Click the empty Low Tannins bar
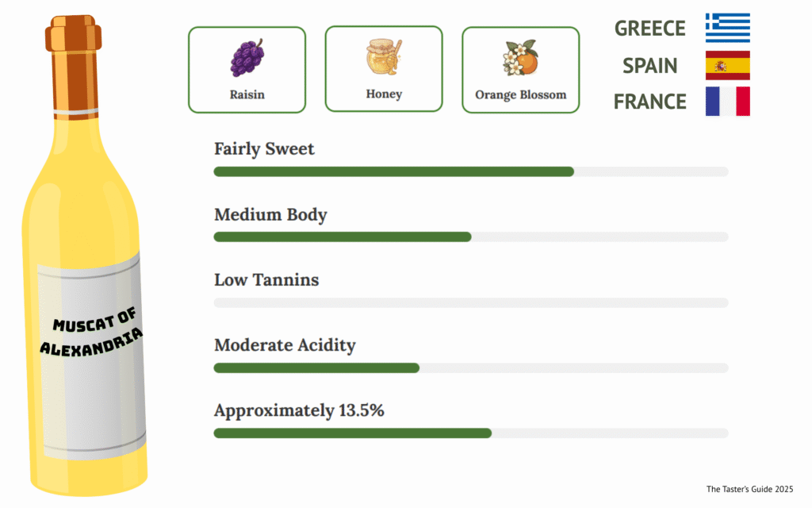812x508 pixels. [471, 302]
